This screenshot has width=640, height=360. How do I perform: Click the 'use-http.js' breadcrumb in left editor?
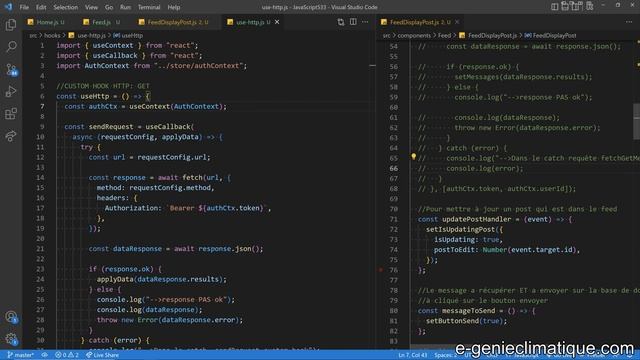pos(91,36)
